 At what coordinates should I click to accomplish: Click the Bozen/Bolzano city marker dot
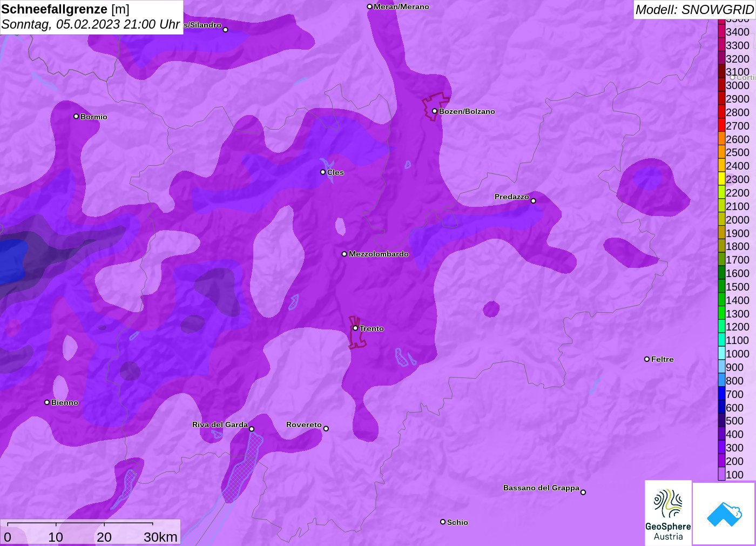tap(434, 111)
